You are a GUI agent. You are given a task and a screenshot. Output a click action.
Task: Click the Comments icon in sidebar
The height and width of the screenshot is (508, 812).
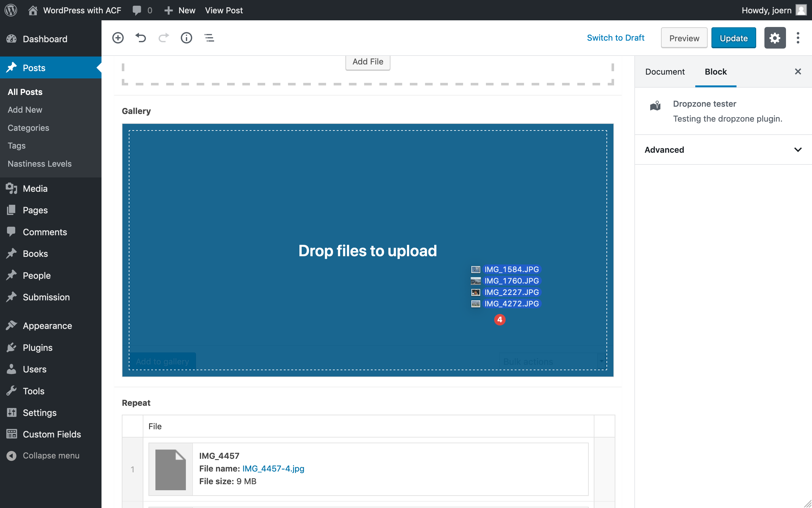(11, 232)
